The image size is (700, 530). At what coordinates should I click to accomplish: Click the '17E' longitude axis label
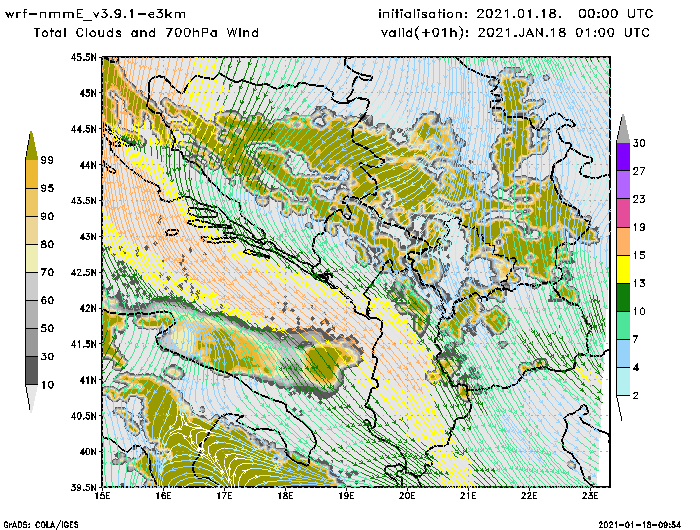coord(225,496)
